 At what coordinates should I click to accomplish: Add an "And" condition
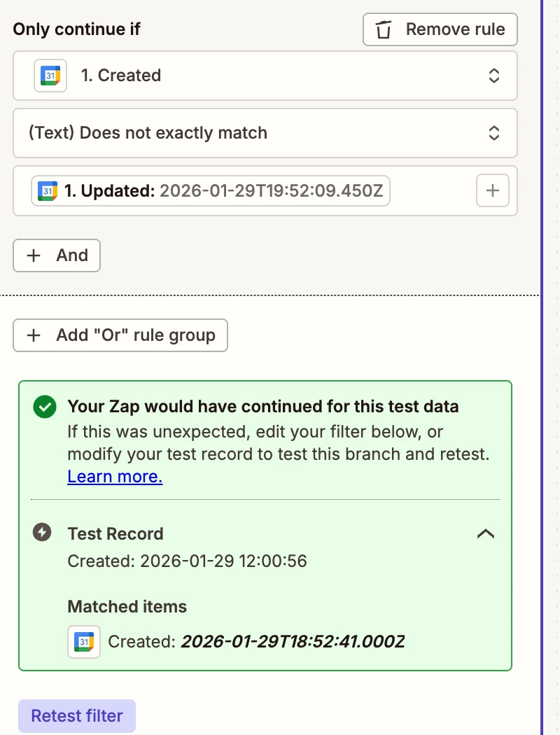coord(57,255)
